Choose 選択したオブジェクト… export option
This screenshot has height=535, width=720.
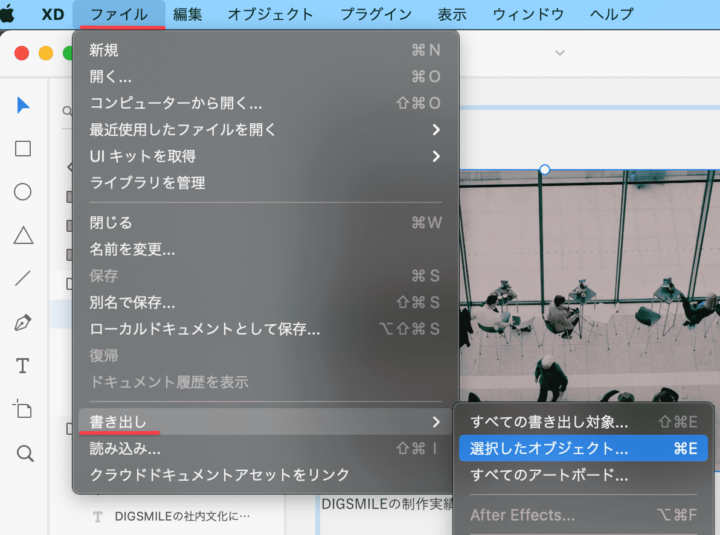tap(583, 448)
